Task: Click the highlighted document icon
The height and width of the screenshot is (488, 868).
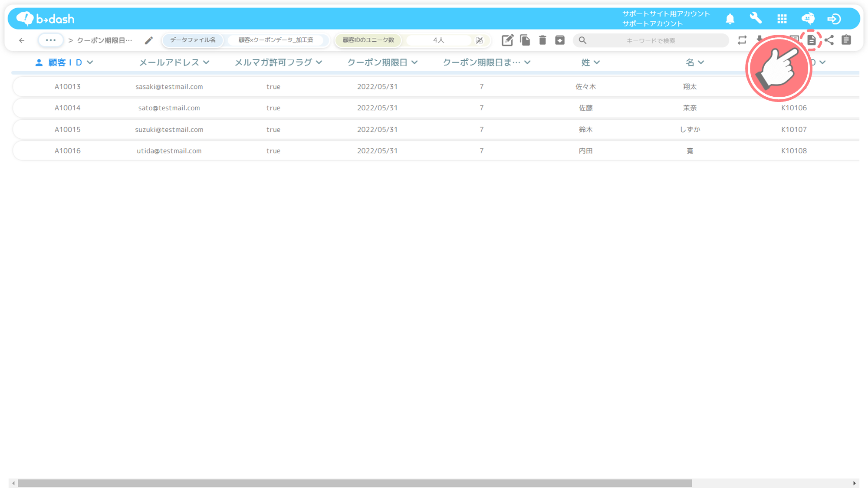Action: 812,40
